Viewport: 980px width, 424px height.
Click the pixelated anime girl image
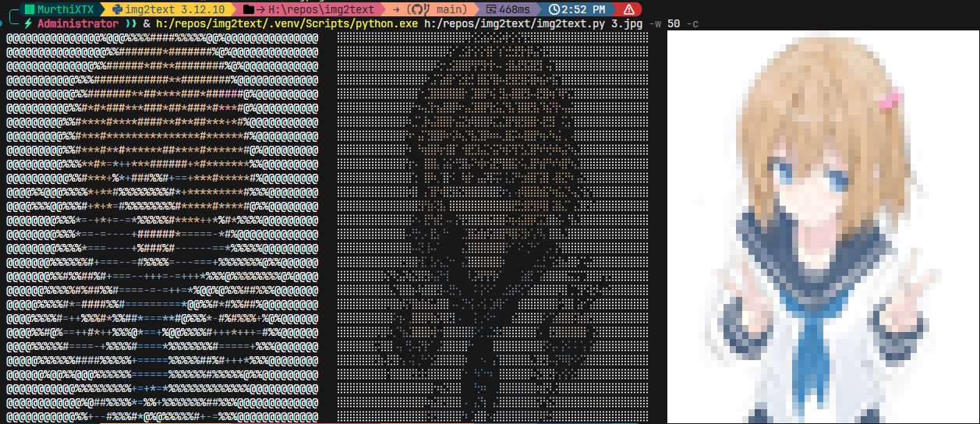[823, 227]
